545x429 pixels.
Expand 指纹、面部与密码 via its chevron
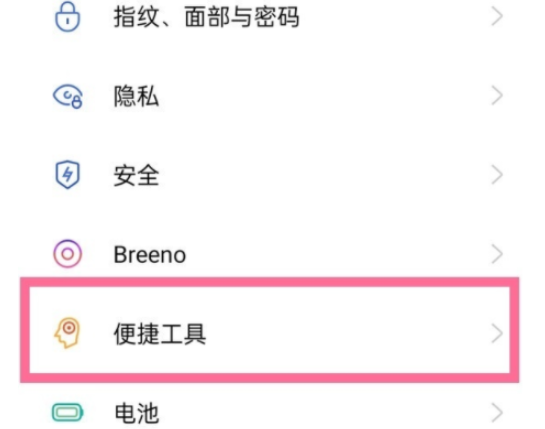[x=497, y=16]
